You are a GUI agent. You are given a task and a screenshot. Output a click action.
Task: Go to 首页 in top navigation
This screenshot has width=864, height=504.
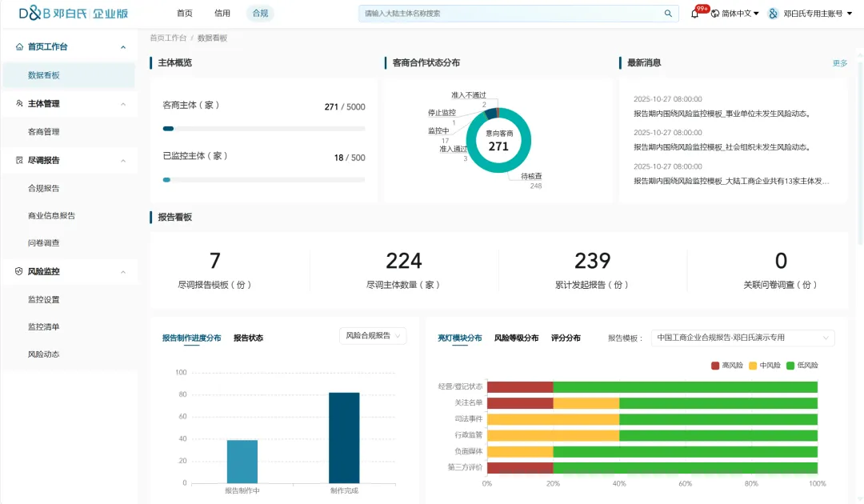[185, 14]
